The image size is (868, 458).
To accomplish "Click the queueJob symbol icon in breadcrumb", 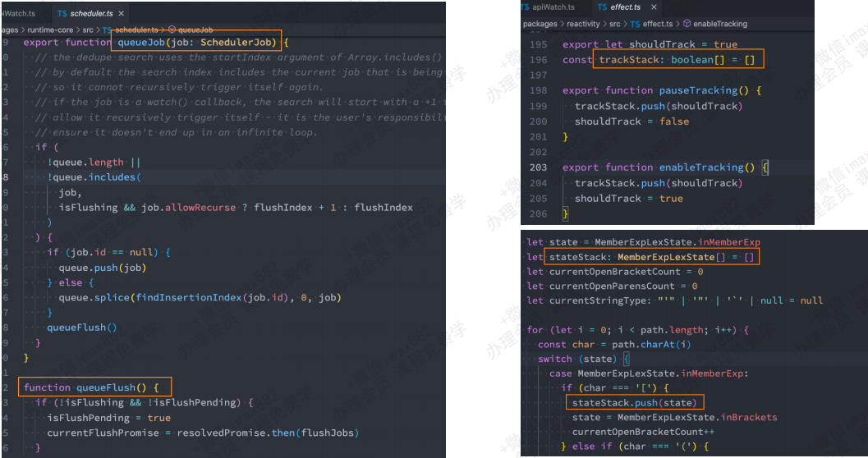I will [x=172, y=30].
